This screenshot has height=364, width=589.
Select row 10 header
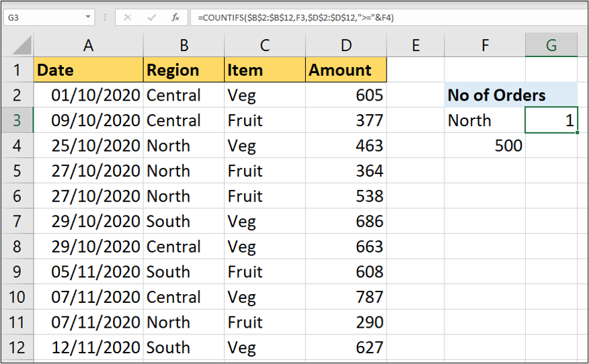click(17, 297)
